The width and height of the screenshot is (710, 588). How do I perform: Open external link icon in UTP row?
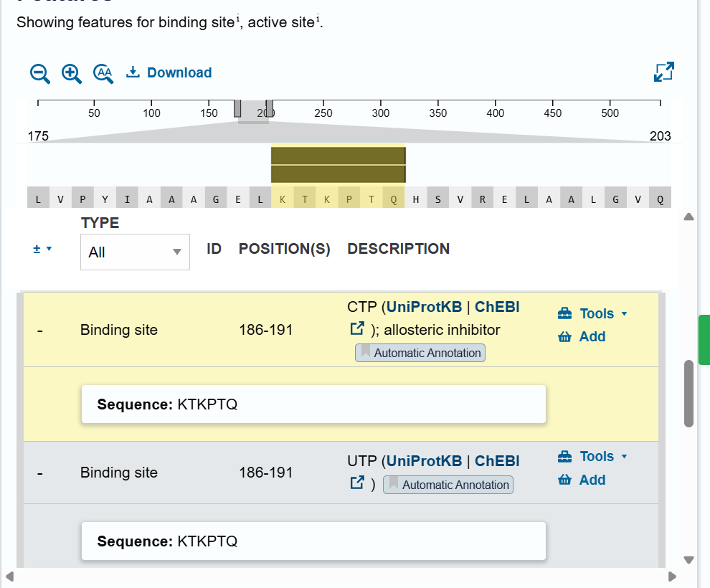click(357, 483)
